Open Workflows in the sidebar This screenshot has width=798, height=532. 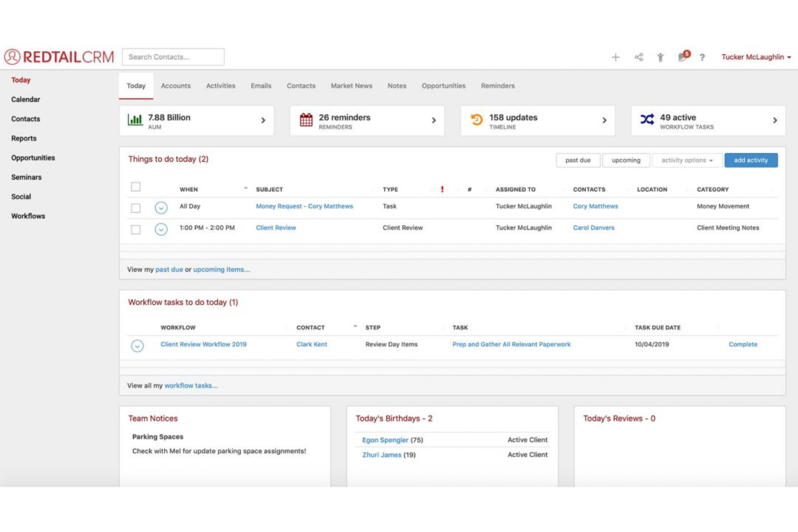tap(28, 216)
